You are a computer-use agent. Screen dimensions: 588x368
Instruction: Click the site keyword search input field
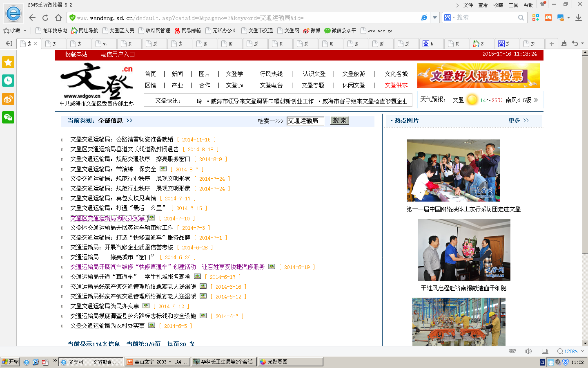coord(305,121)
